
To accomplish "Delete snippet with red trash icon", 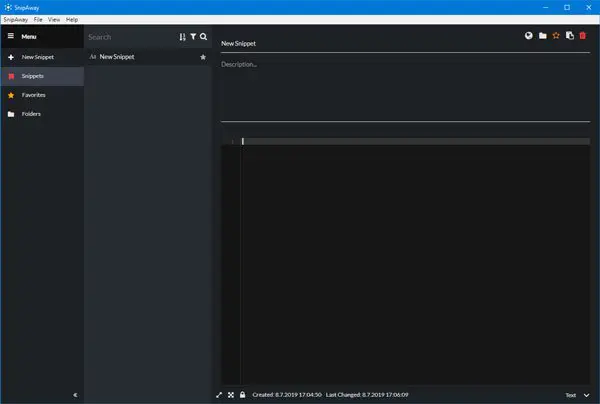I will (x=583, y=36).
